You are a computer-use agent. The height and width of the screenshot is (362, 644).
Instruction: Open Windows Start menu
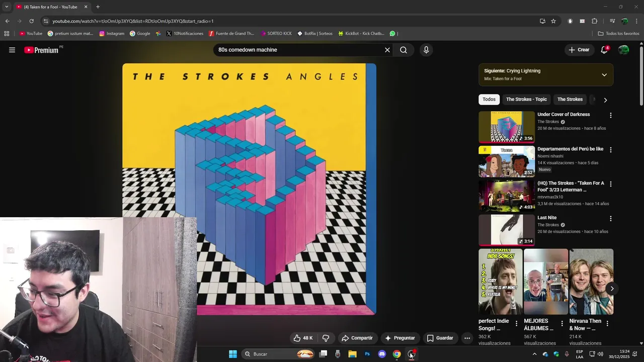point(233,354)
